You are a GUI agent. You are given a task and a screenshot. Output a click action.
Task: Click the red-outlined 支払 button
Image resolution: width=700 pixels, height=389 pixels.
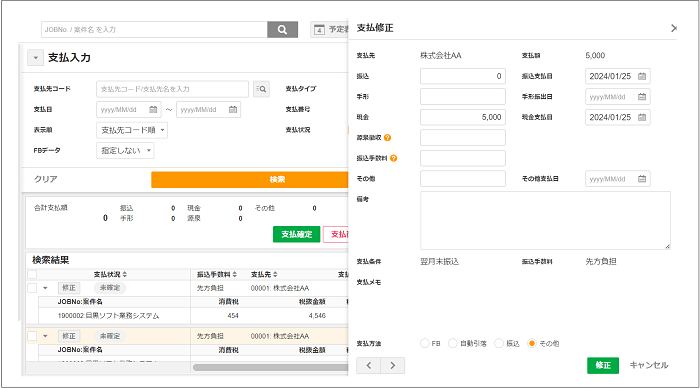[336, 234]
